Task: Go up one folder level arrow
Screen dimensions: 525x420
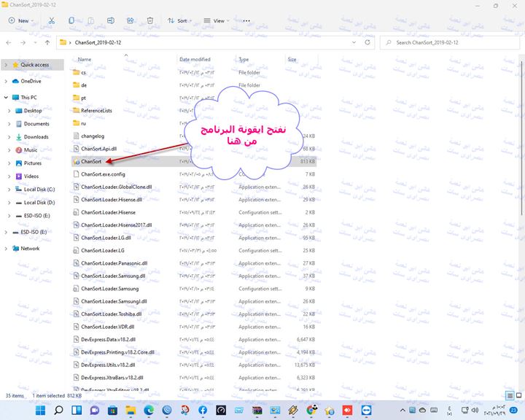Action: coord(47,42)
